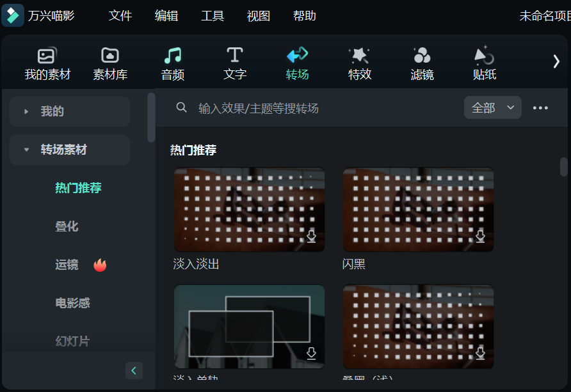
Task: Open the 特效 effects panel
Action: point(359,62)
